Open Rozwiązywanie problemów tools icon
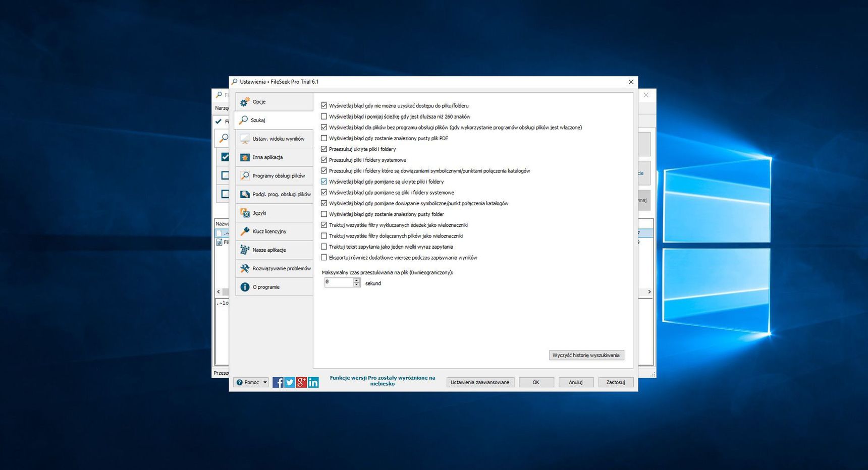Viewport: 868px width, 470px height. (x=245, y=268)
